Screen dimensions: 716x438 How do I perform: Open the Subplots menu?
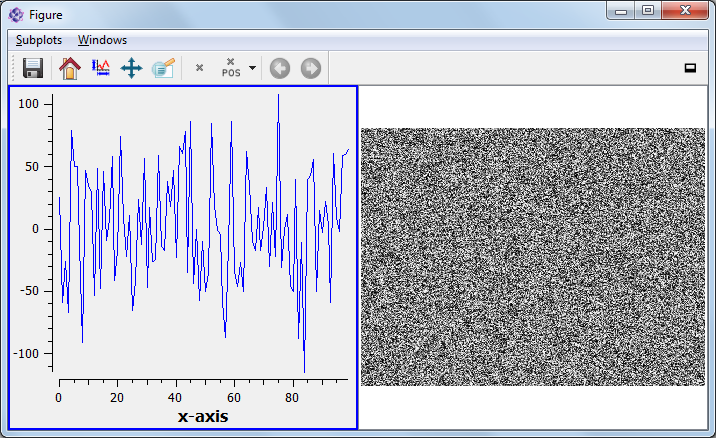(39, 40)
